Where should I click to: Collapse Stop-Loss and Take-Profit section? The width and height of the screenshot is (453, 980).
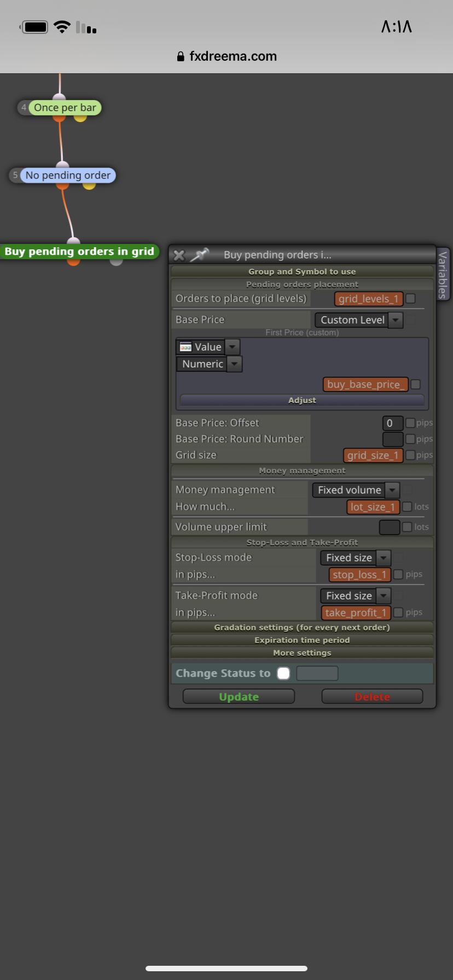302,542
